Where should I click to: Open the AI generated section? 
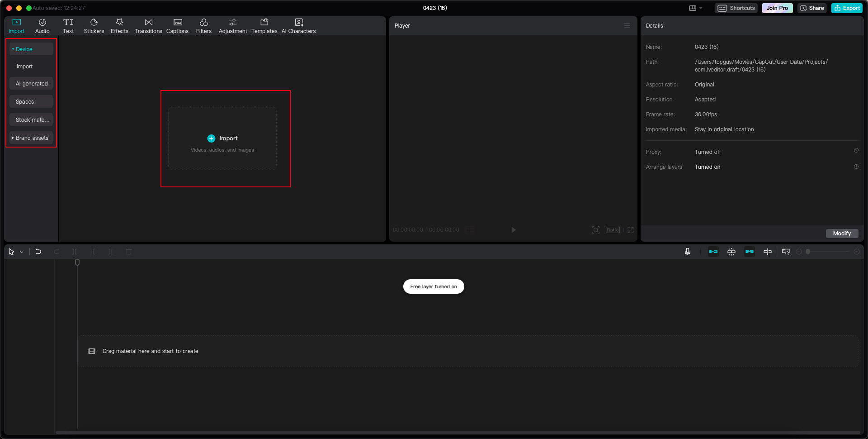click(x=31, y=84)
